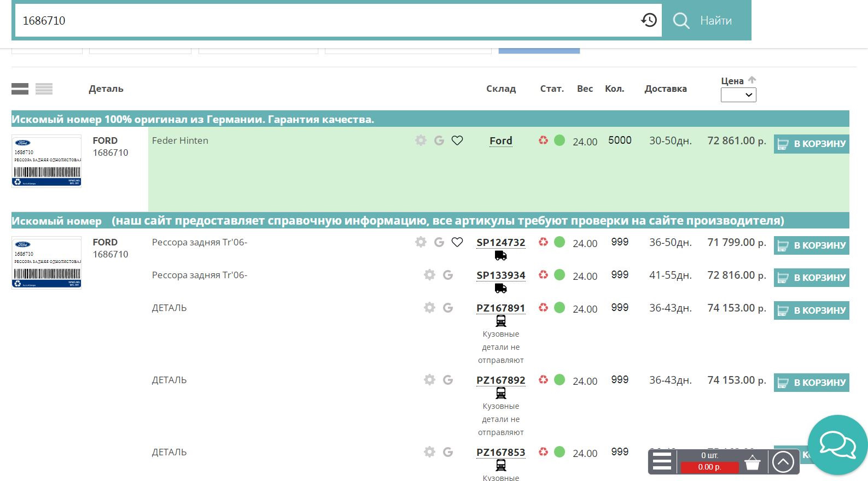Screen dimensions: 868x481
Task: Click green status dot in SP133934 row
Action: coord(560,275)
